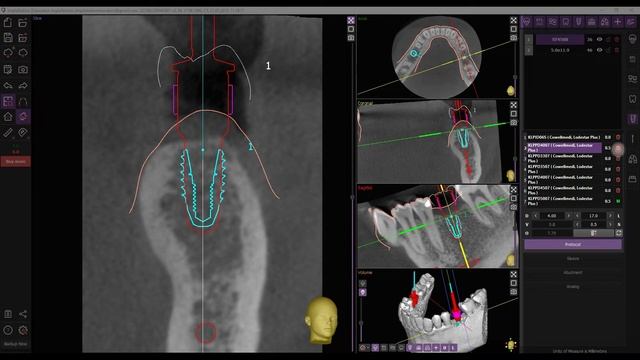This screenshot has width=640, height=360.
Task: Select the last Lodestar Plus entry in list
Action: (564, 201)
